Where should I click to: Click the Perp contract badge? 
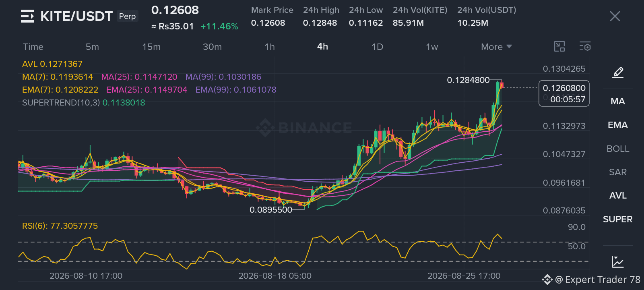[x=128, y=16]
